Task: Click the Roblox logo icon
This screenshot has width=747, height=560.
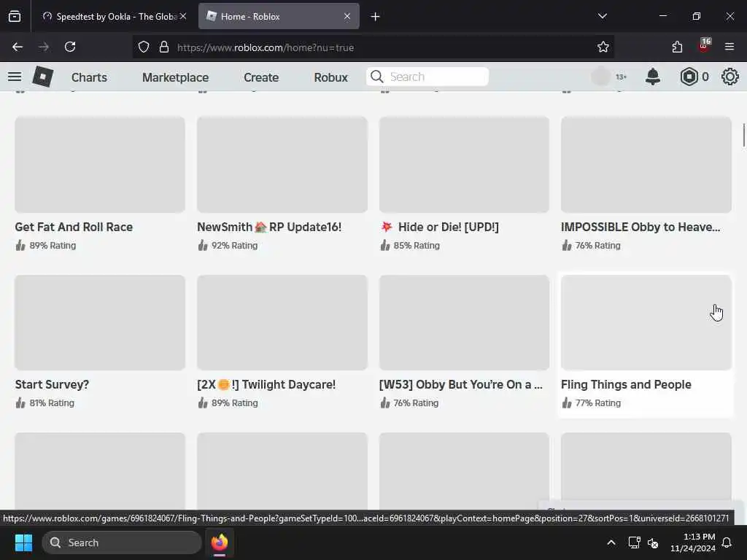Action: [x=42, y=77]
